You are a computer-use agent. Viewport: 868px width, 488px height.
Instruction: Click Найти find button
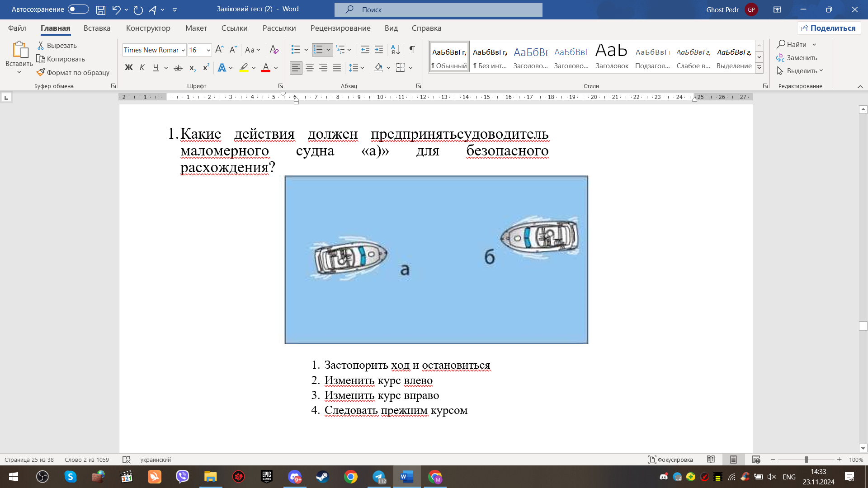792,44
